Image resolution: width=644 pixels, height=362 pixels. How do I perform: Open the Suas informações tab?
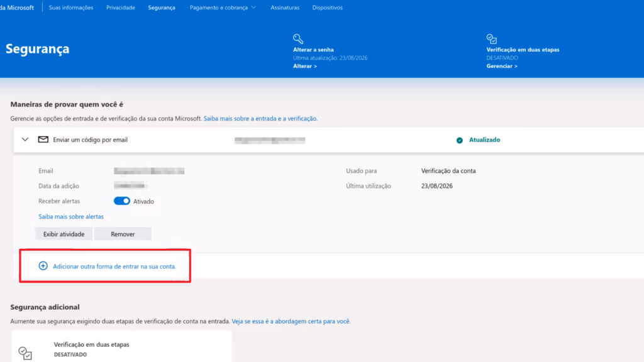tap(71, 8)
